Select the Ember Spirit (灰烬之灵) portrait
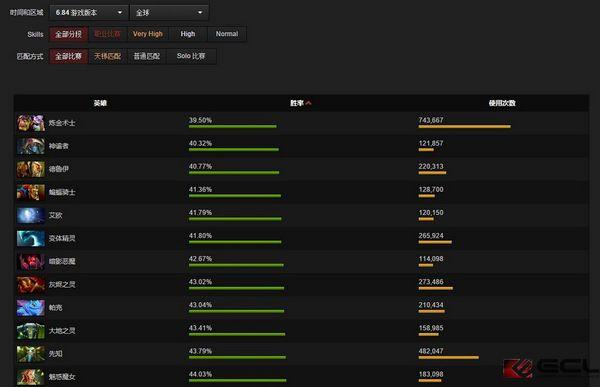The image size is (600, 387). [31, 284]
